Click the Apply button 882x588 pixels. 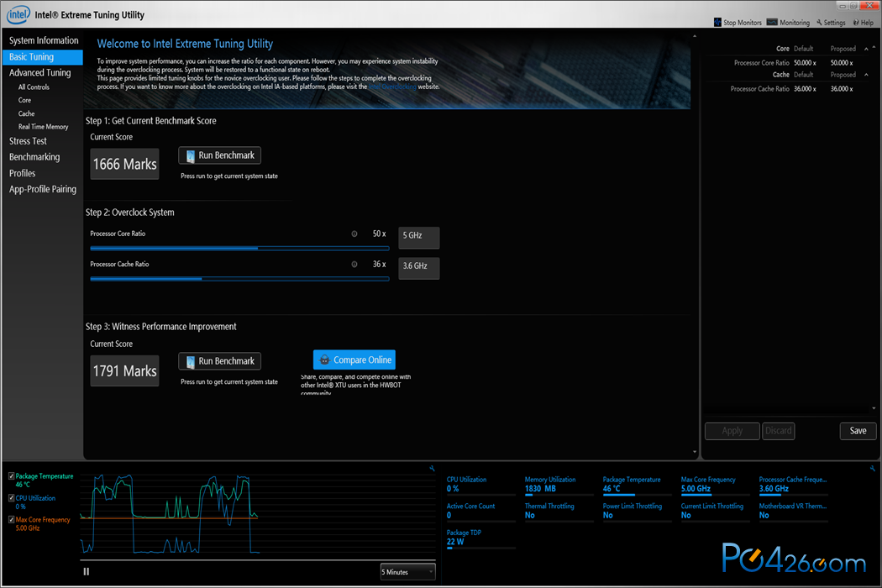732,431
